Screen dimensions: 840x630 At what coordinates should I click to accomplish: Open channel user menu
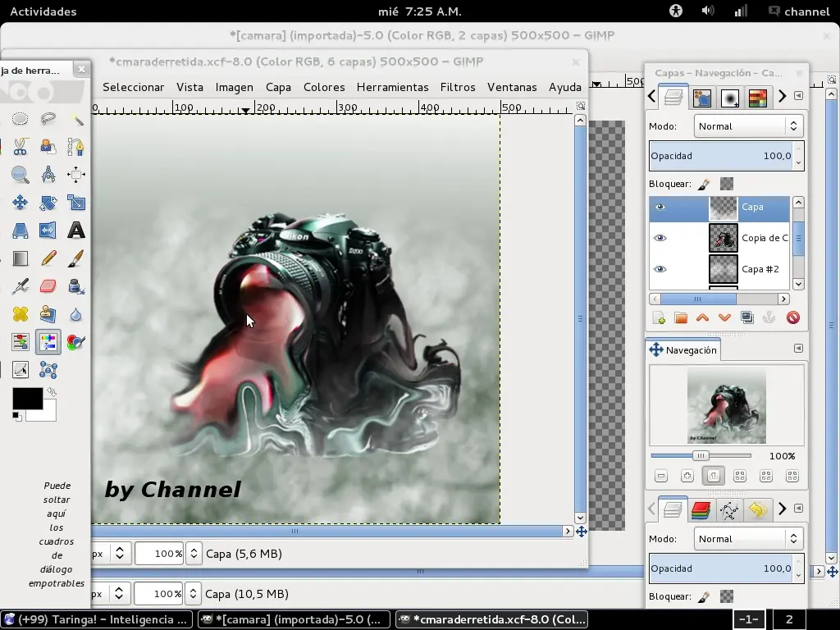tap(799, 11)
